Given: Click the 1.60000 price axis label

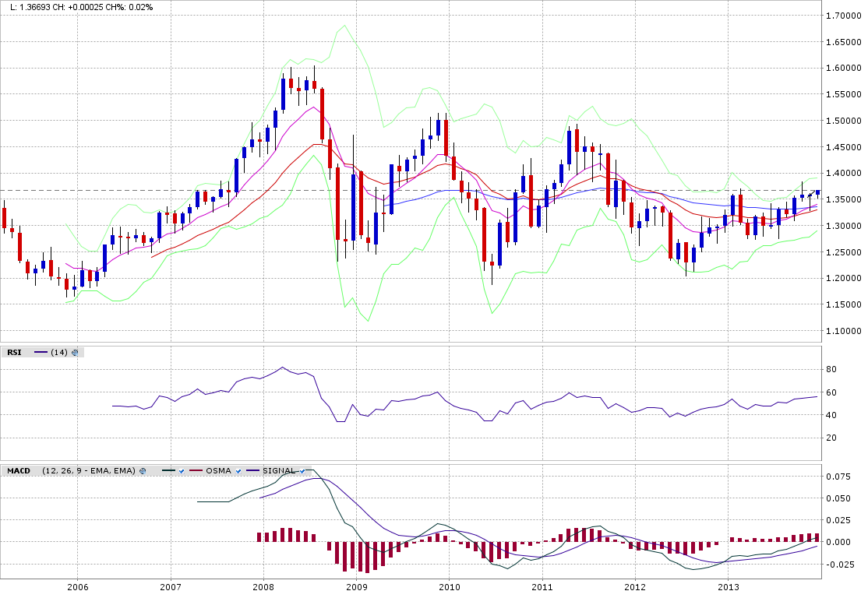Looking at the screenshot, I should point(844,68).
